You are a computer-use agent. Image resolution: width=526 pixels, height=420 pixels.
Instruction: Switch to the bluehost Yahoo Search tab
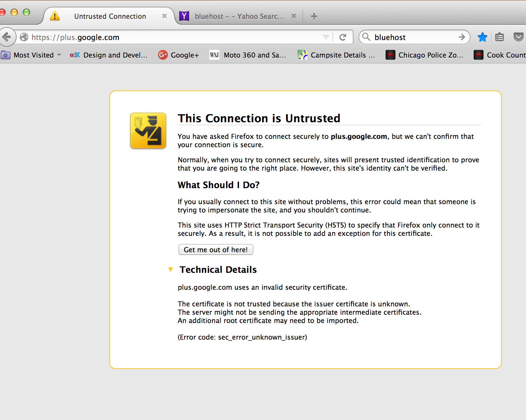239,16
